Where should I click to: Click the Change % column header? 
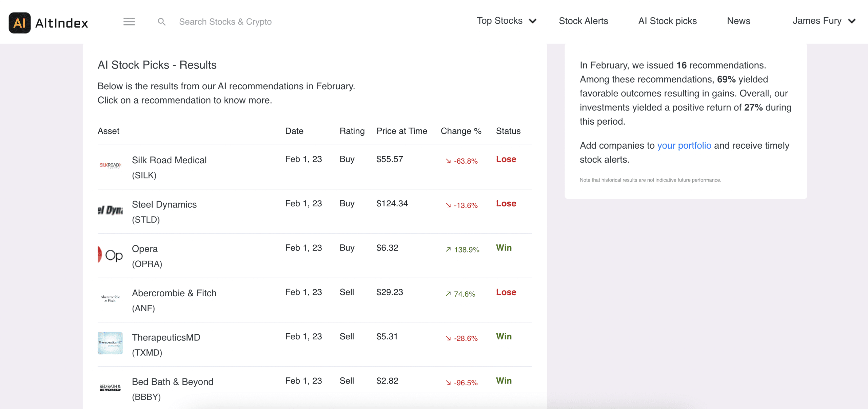click(x=461, y=131)
